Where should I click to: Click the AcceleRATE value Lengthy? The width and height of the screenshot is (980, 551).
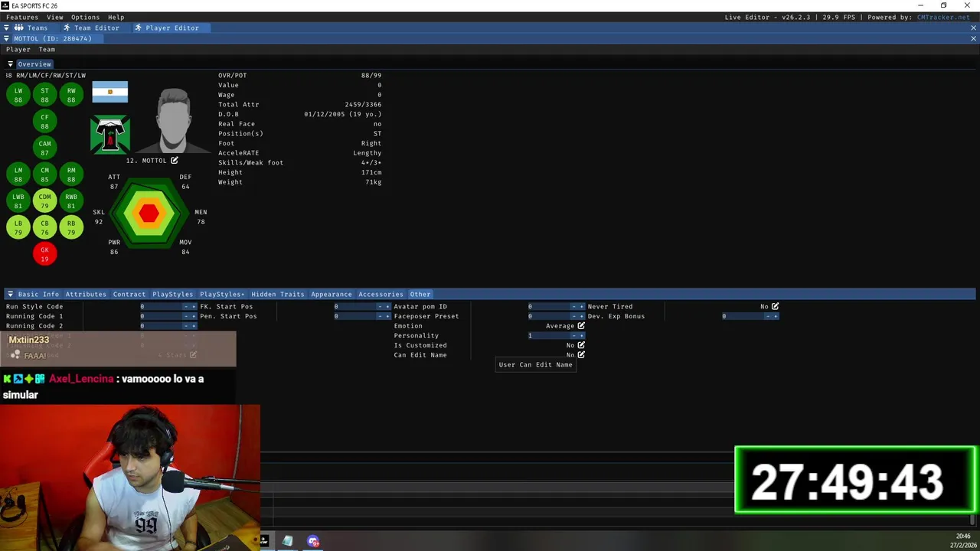[x=367, y=153]
